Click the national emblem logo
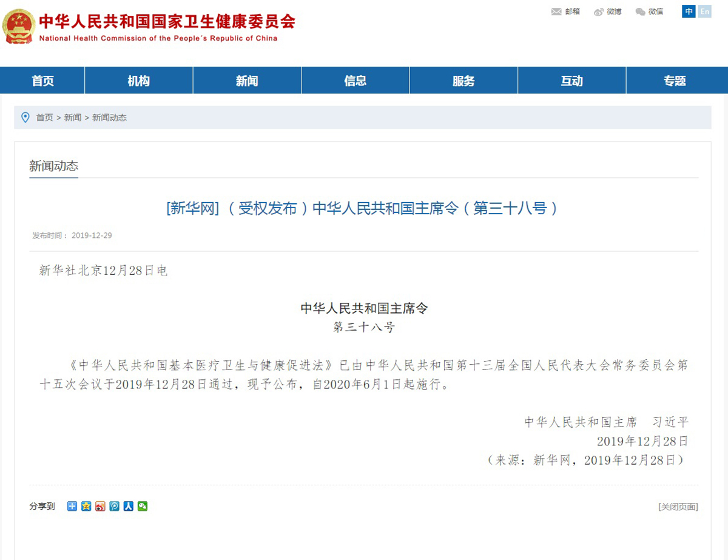Screen dimensions: 728x560 coord(19,27)
